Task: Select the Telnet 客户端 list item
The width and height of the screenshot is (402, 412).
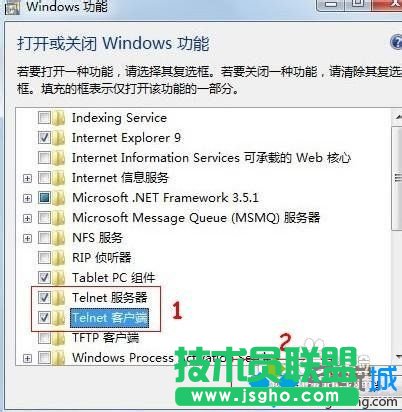Action: pyautogui.click(x=110, y=318)
